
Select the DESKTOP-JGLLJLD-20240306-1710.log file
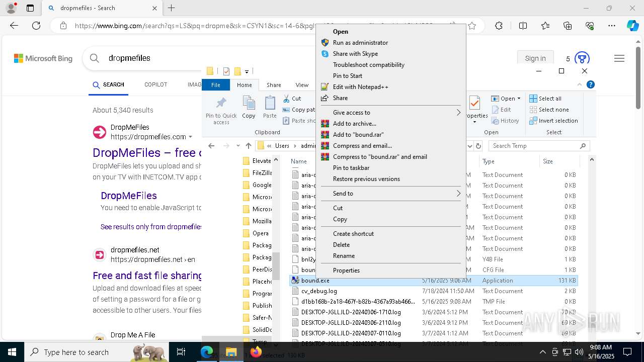(351, 312)
